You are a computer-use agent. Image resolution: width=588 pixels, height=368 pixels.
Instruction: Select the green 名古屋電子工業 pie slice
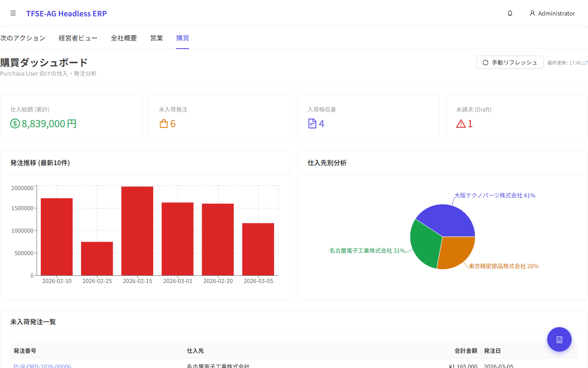pos(425,243)
